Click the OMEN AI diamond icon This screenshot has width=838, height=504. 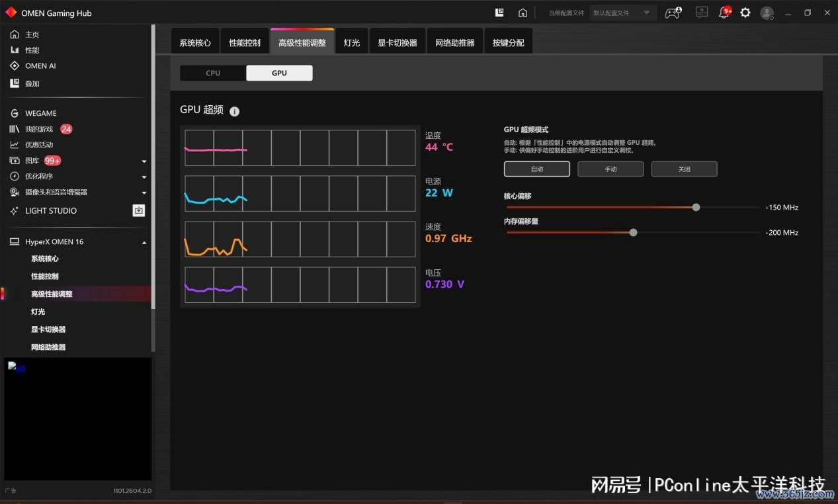point(15,66)
